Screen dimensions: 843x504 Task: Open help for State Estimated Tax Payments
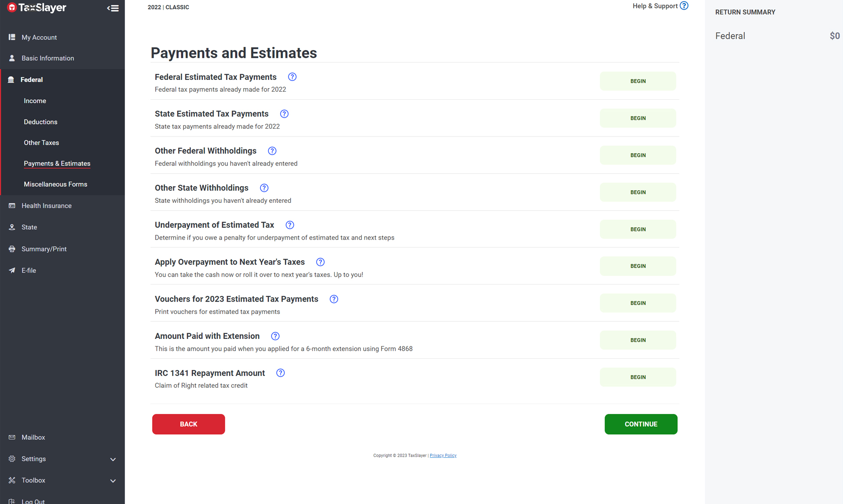[285, 114]
